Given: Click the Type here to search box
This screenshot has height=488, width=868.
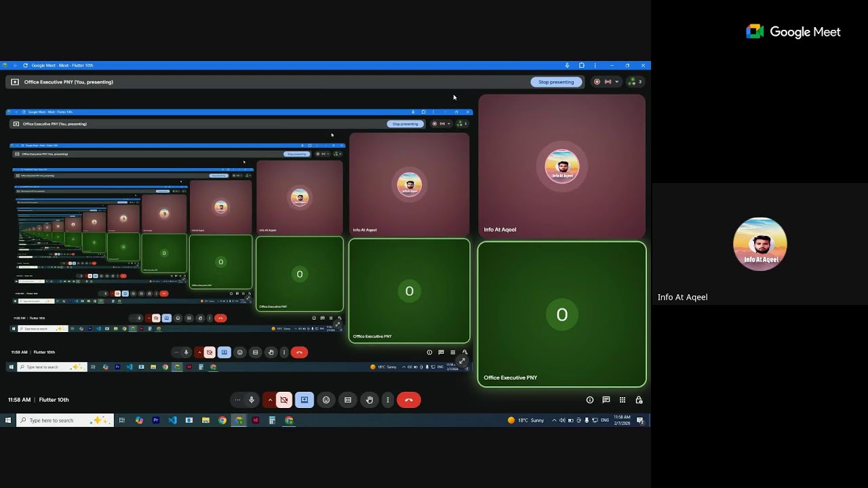Looking at the screenshot, I should [x=64, y=420].
